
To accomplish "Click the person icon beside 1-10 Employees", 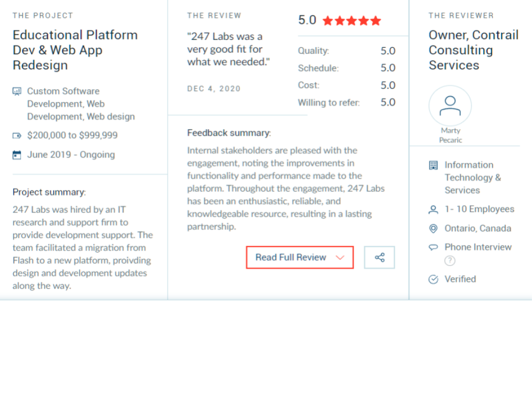I will pyautogui.click(x=433, y=209).
